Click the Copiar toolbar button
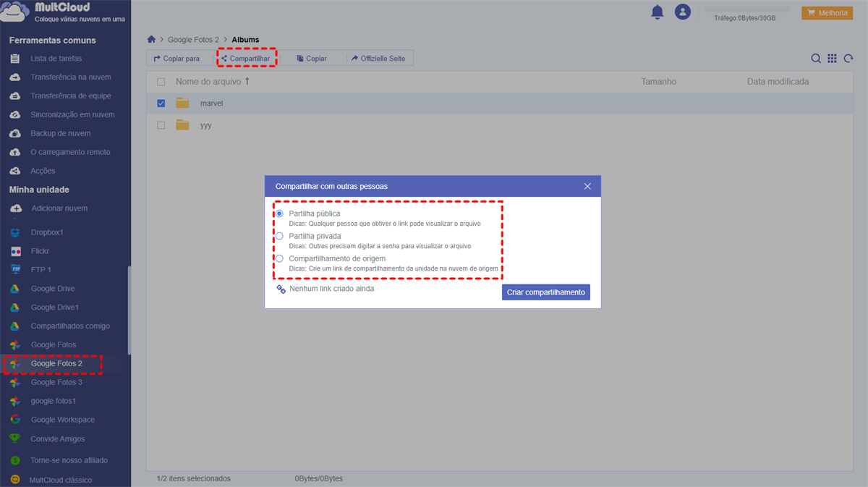Viewport: 868px width, 487px height. [x=312, y=59]
